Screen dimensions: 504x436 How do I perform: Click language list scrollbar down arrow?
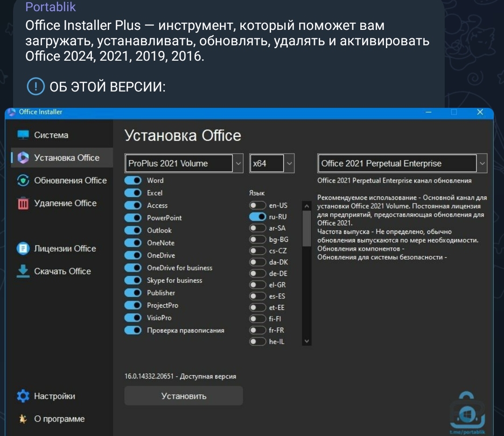click(x=307, y=341)
